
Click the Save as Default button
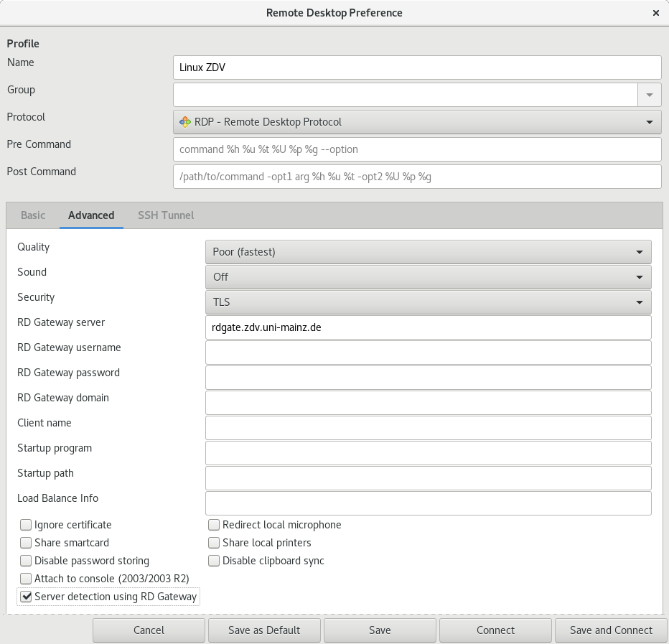(x=263, y=630)
